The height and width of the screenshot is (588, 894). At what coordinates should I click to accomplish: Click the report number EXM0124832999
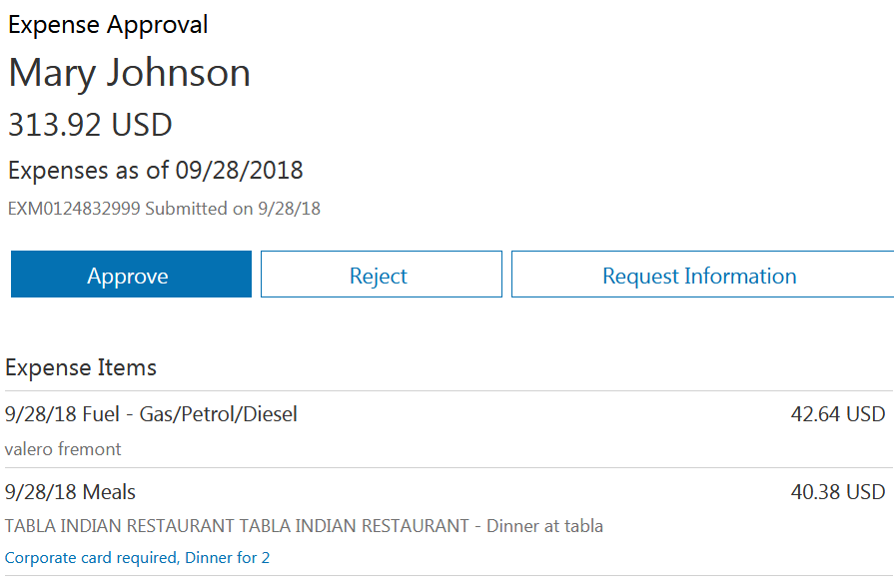[x=73, y=209]
